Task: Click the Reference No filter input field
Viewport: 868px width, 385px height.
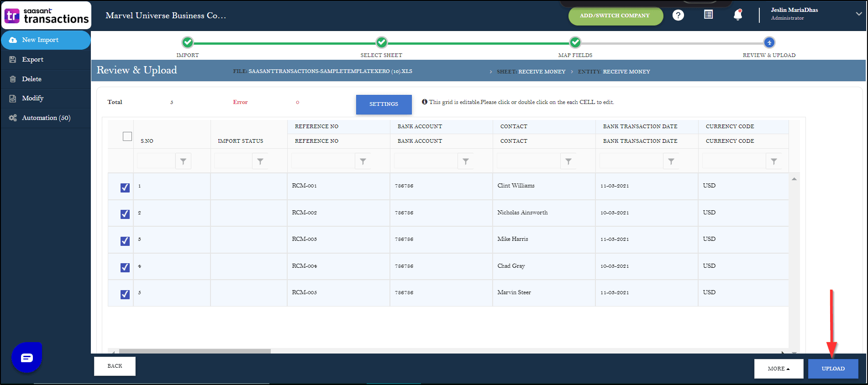Action: [323, 161]
